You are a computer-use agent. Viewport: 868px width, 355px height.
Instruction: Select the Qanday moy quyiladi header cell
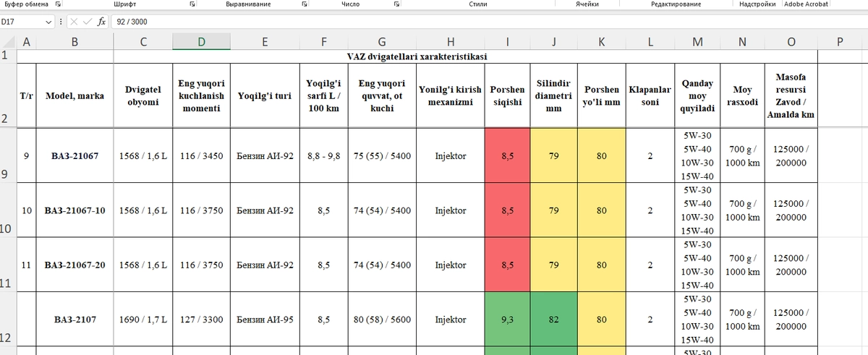(697, 95)
